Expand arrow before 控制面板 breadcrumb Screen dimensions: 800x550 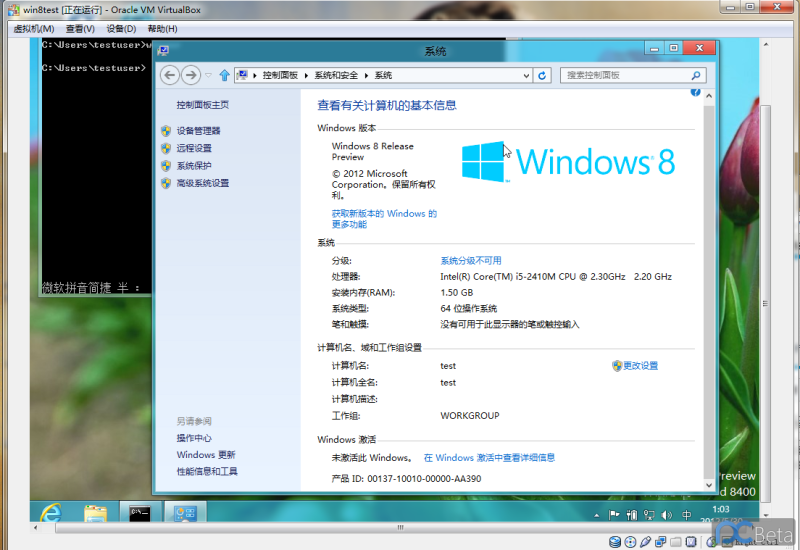click(x=255, y=76)
